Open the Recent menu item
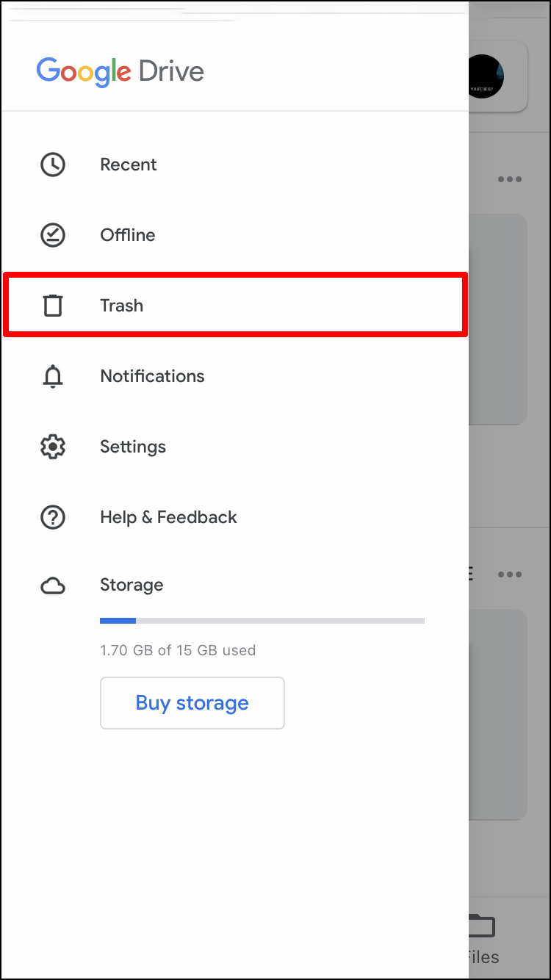551x980 pixels. point(235,165)
